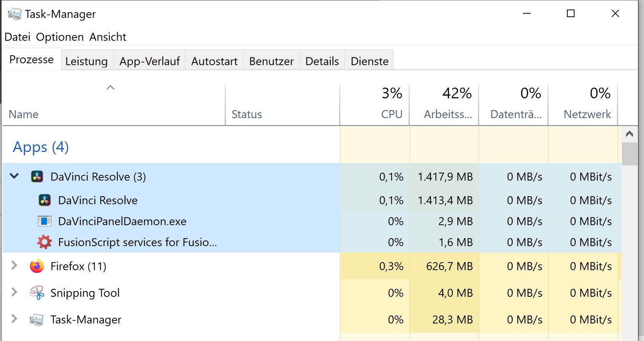Click the 2,9 MB memory value

456,221
